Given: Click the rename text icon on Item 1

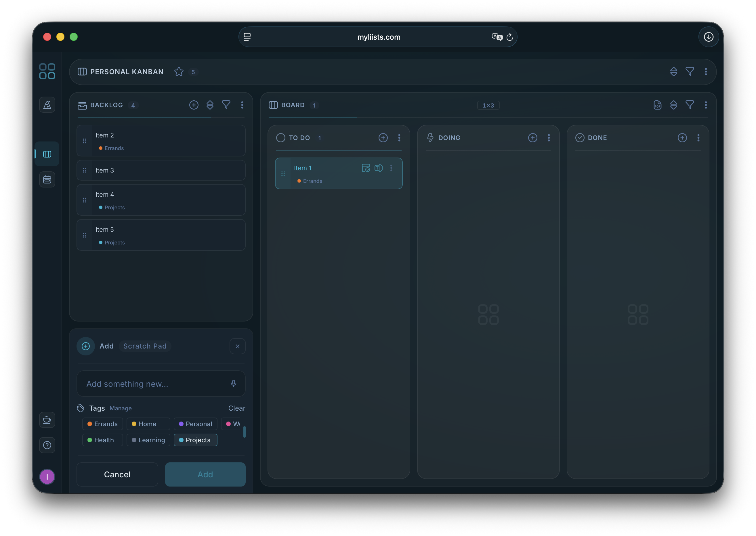Looking at the screenshot, I should (x=378, y=168).
